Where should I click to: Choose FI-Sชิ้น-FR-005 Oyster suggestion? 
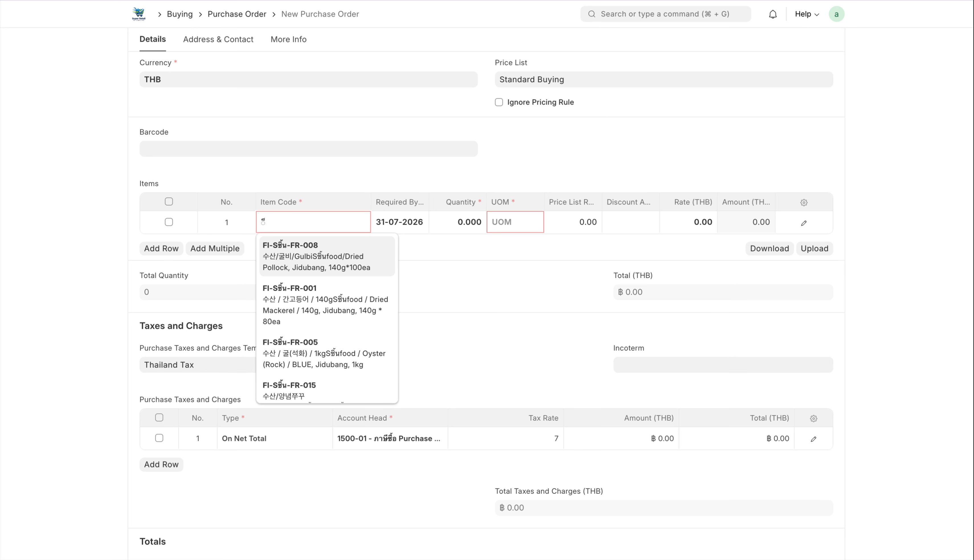point(327,353)
